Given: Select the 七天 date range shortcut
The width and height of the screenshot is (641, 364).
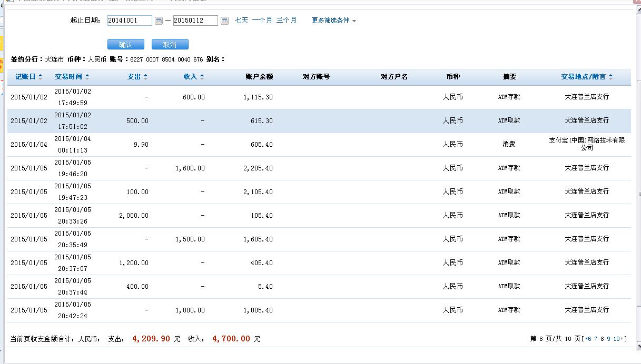Looking at the screenshot, I should [241, 20].
